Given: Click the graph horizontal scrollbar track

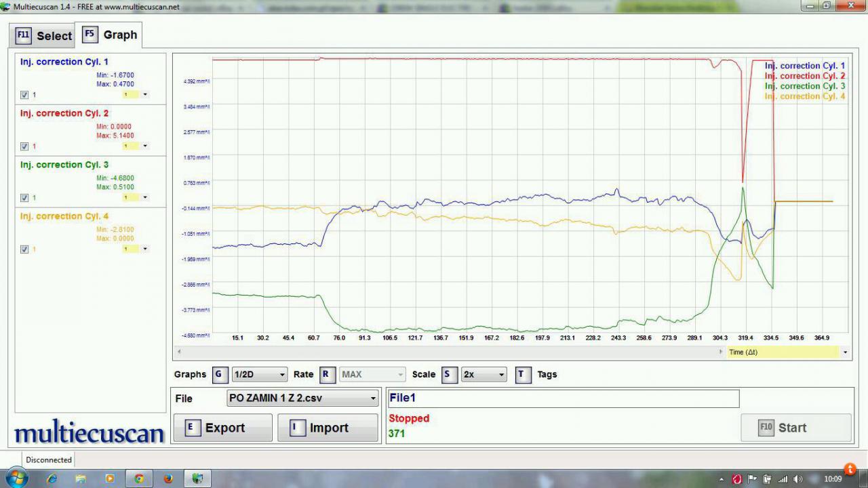Looking at the screenshot, I should click(450, 352).
